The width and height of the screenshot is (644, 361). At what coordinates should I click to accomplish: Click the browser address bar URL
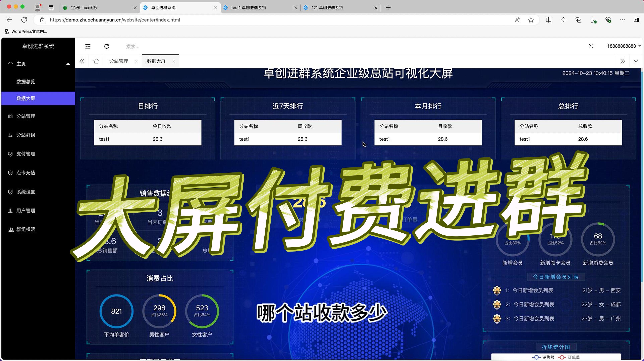tap(115, 20)
